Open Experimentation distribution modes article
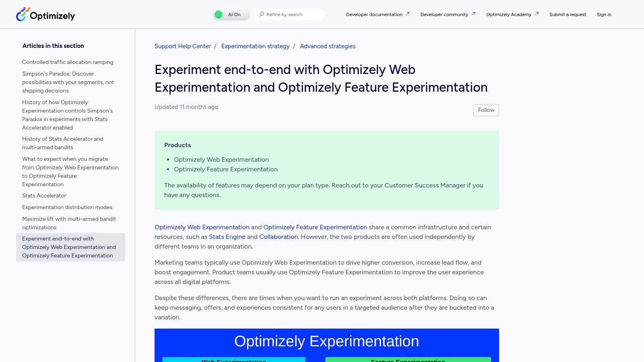 tap(67, 207)
